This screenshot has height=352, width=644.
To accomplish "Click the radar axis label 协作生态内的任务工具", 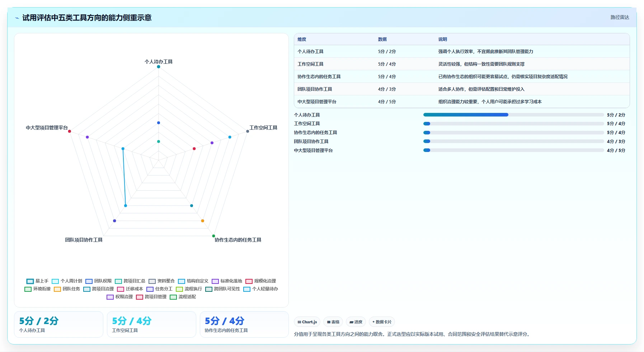I will [238, 240].
